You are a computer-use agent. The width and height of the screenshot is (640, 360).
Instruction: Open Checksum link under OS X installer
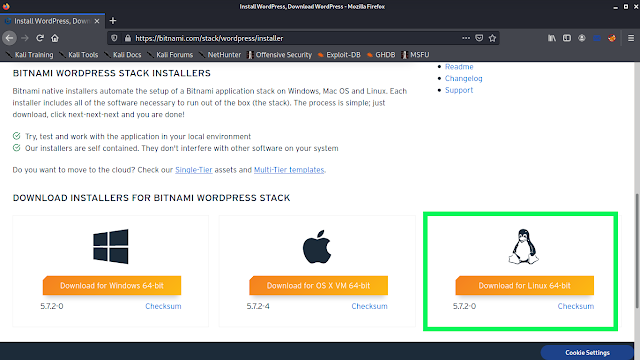point(369,306)
